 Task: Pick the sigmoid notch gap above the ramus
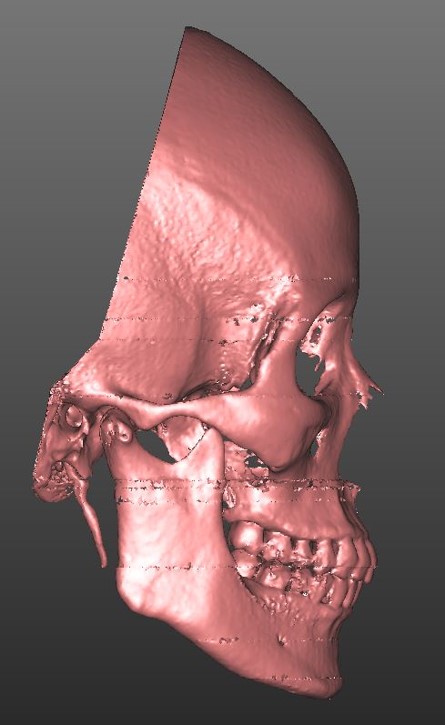pyautogui.click(x=153, y=446)
